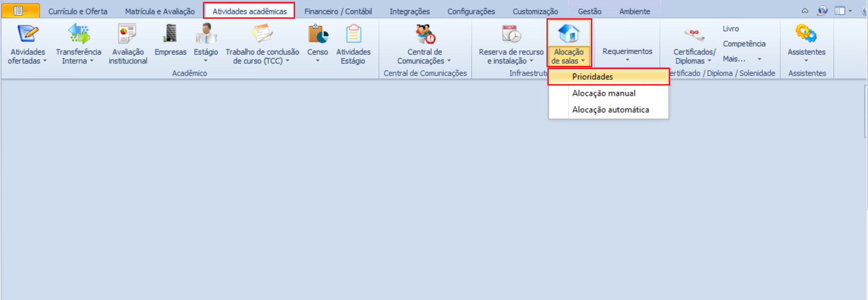Image resolution: width=868 pixels, height=300 pixels.
Task: Open the Atividades ofertadas icon
Action: (x=27, y=33)
